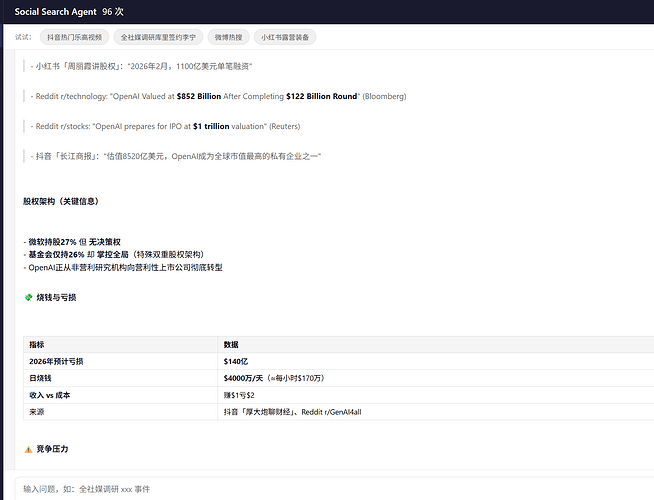Click the 小红书「周丽霞讲股权」quote line
Screen dimensions: 654x500
141,66
